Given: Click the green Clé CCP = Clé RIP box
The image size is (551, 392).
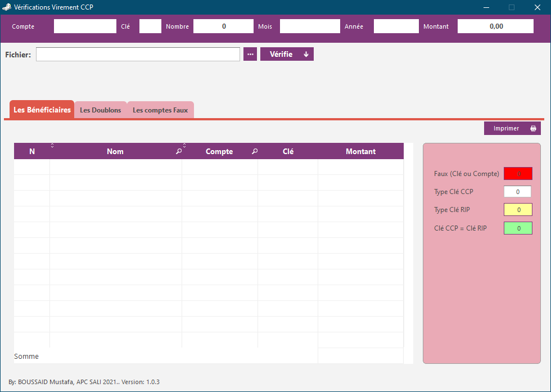Looking at the screenshot, I should [x=518, y=228].
